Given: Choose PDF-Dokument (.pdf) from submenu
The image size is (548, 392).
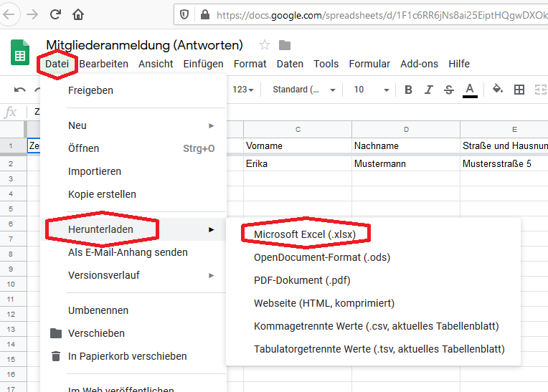Looking at the screenshot, I should [302, 280].
